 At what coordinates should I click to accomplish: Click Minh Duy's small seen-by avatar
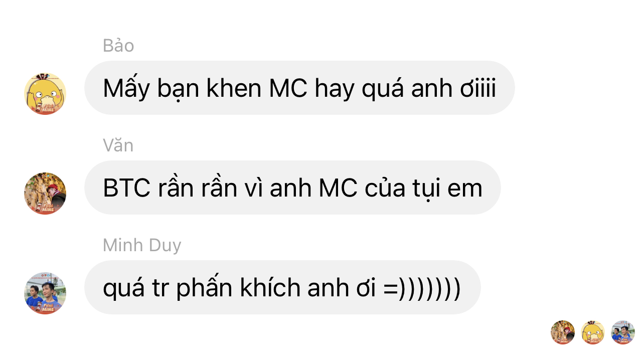623,332
